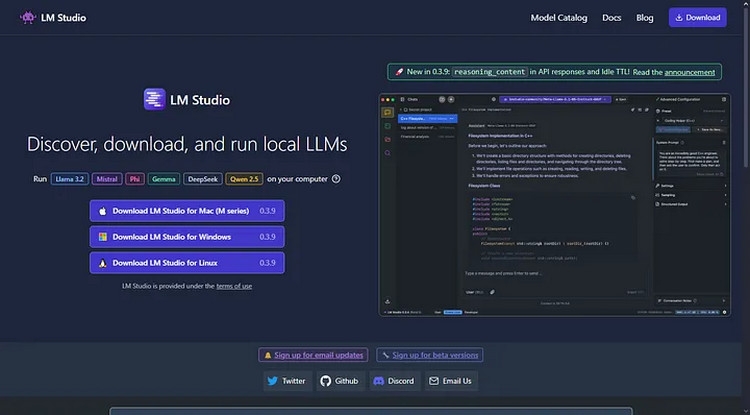Click the red folder icon in the preview sidebar
This screenshot has height=415, width=750.
click(x=387, y=140)
